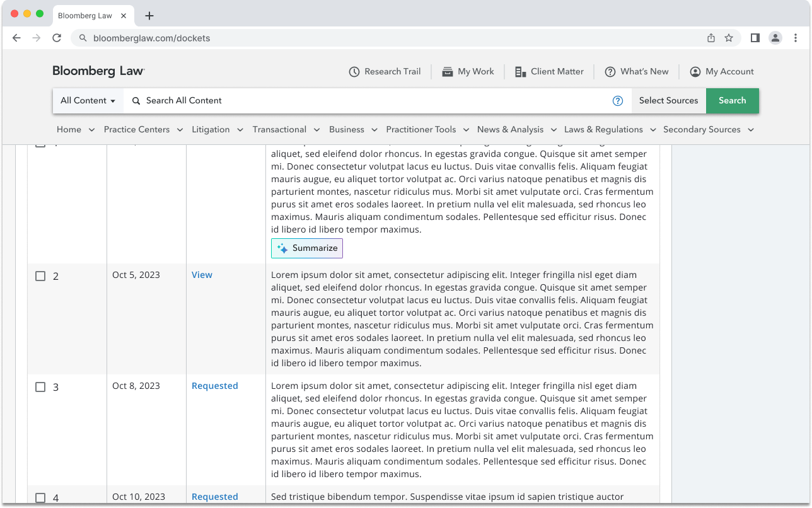
Task: Click the magnifying glass in the search bar
Action: (x=134, y=100)
